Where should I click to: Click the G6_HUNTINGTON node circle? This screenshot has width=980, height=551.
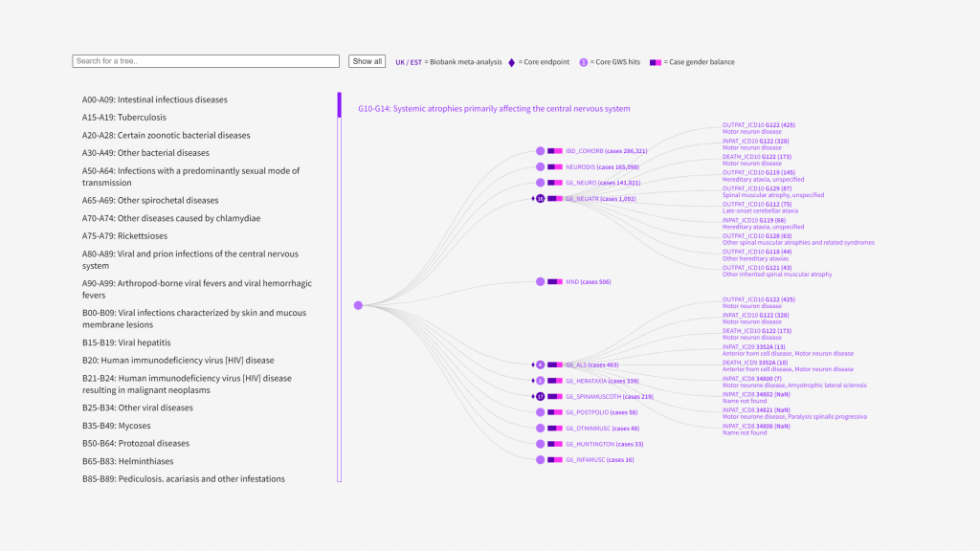(x=540, y=444)
